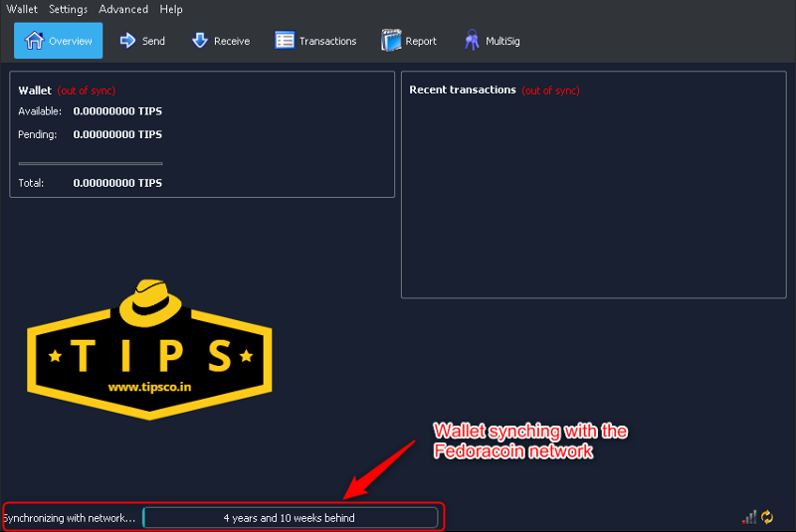This screenshot has height=532, width=796.
Task: Click the Receive down-arrow icon
Action: click(200, 41)
